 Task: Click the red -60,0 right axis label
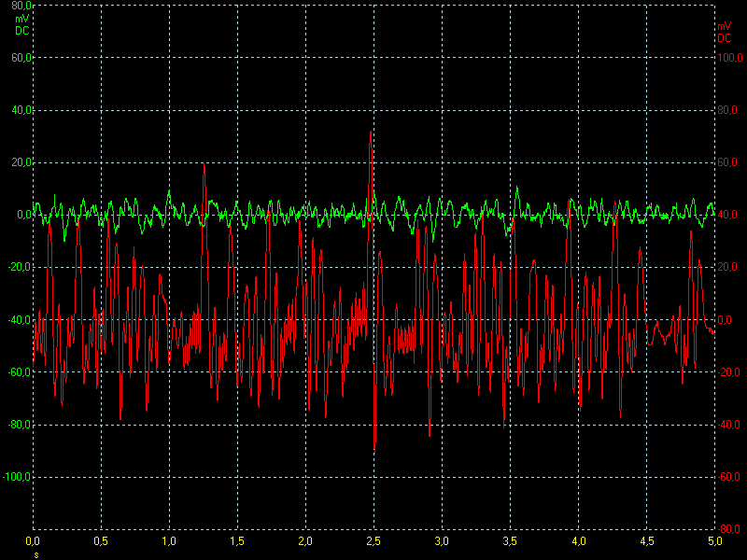[x=729, y=477]
